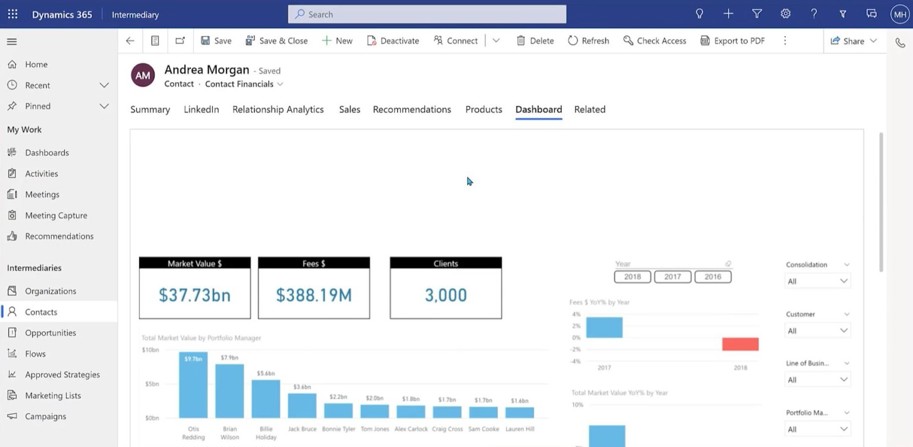Open the app launcher waffle icon
The width and height of the screenshot is (913, 447).
(12, 14)
